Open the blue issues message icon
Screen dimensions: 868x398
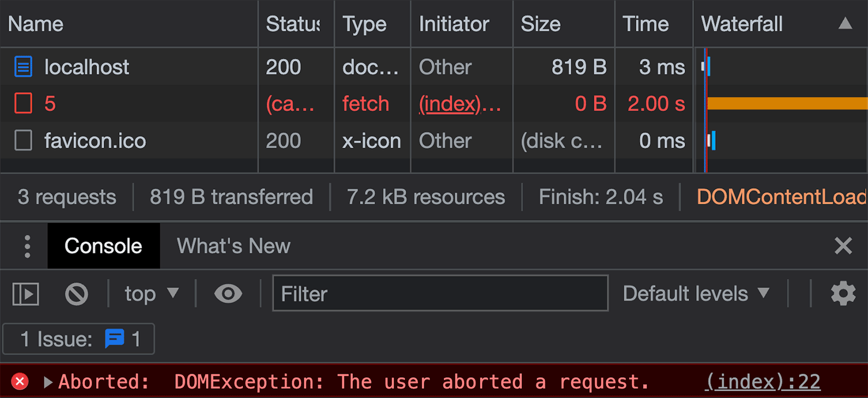115,338
